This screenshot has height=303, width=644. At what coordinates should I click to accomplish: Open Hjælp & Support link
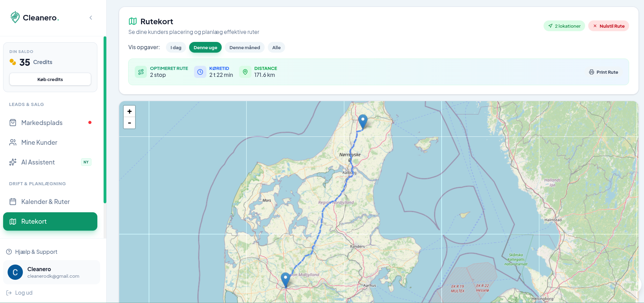pyautogui.click(x=36, y=252)
